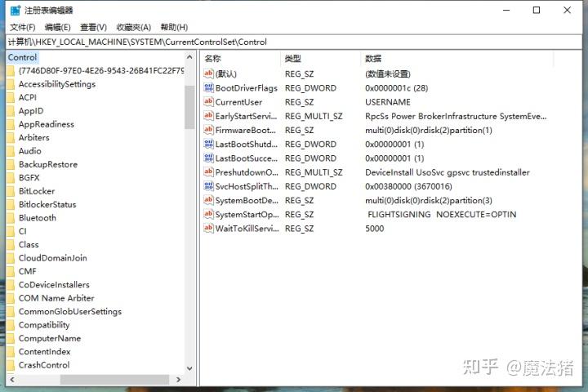Select the BGFX key
The image size is (588, 392).
click(x=29, y=178)
